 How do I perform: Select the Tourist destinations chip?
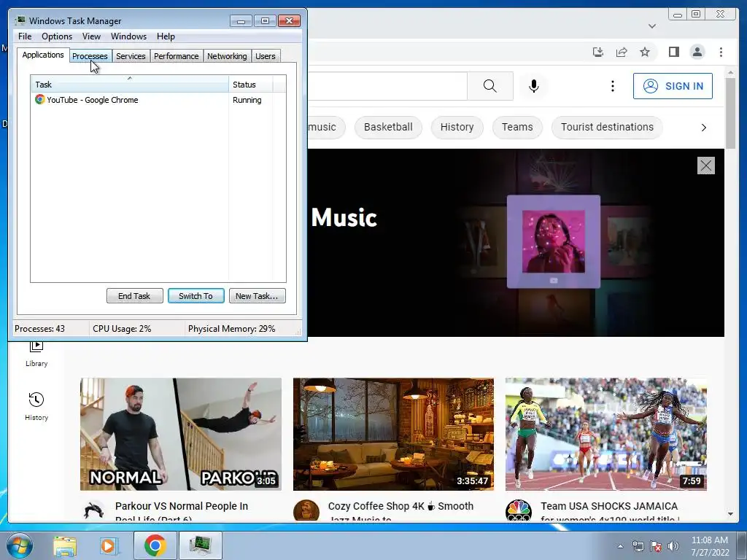coord(607,127)
